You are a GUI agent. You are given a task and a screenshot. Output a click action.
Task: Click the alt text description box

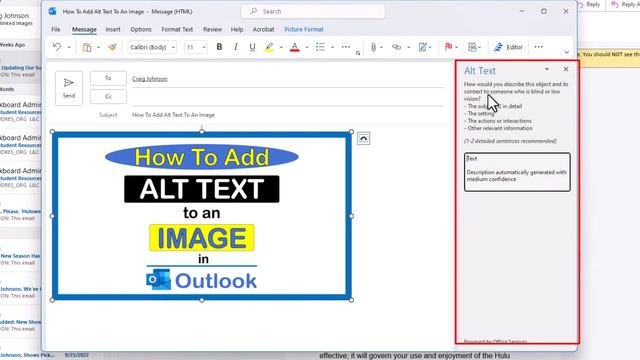coord(517,172)
